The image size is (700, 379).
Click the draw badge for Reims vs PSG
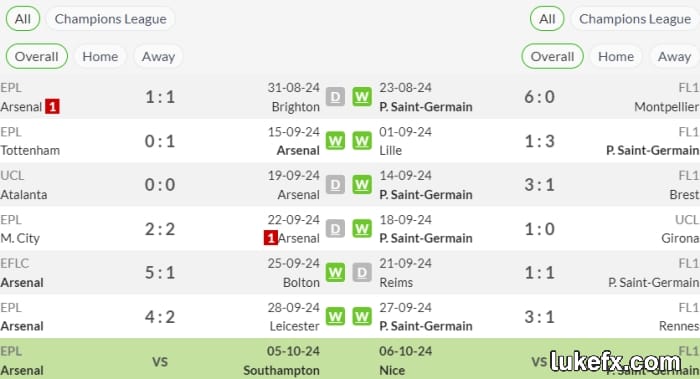click(x=362, y=272)
